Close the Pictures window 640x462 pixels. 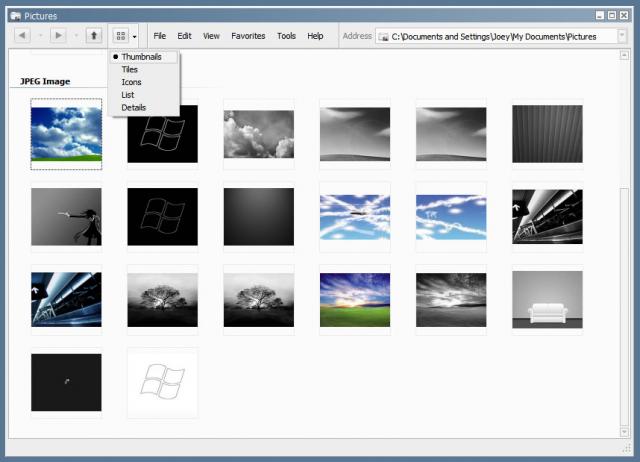click(624, 16)
